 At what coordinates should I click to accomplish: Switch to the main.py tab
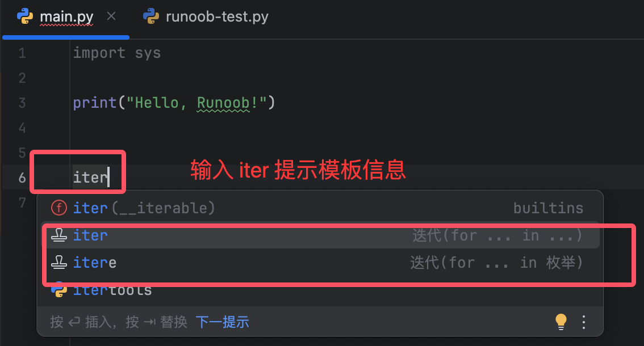coord(66,17)
